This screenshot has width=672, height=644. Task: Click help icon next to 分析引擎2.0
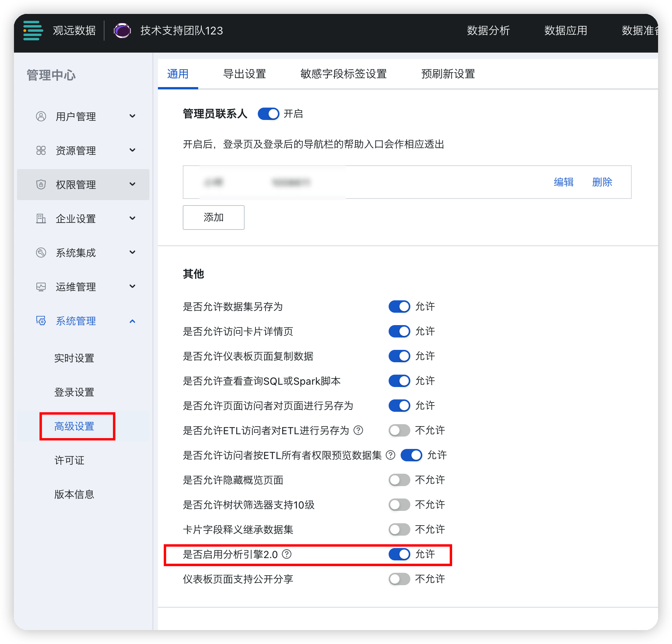pyautogui.click(x=286, y=554)
